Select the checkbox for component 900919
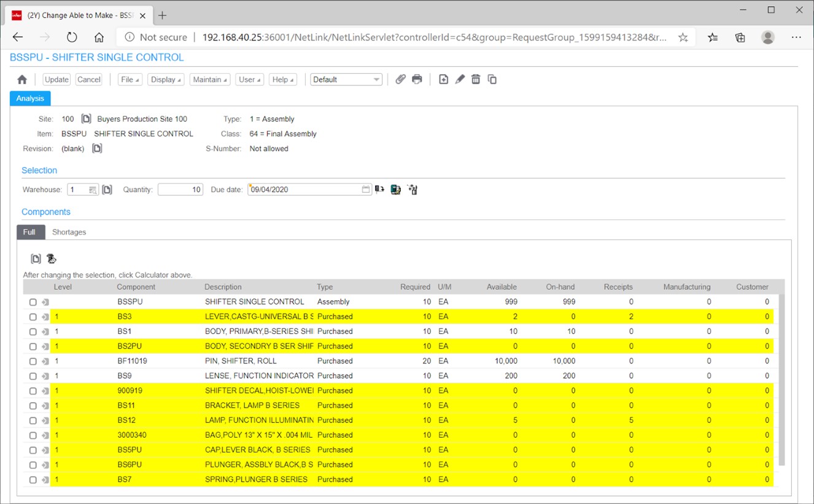 point(33,391)
